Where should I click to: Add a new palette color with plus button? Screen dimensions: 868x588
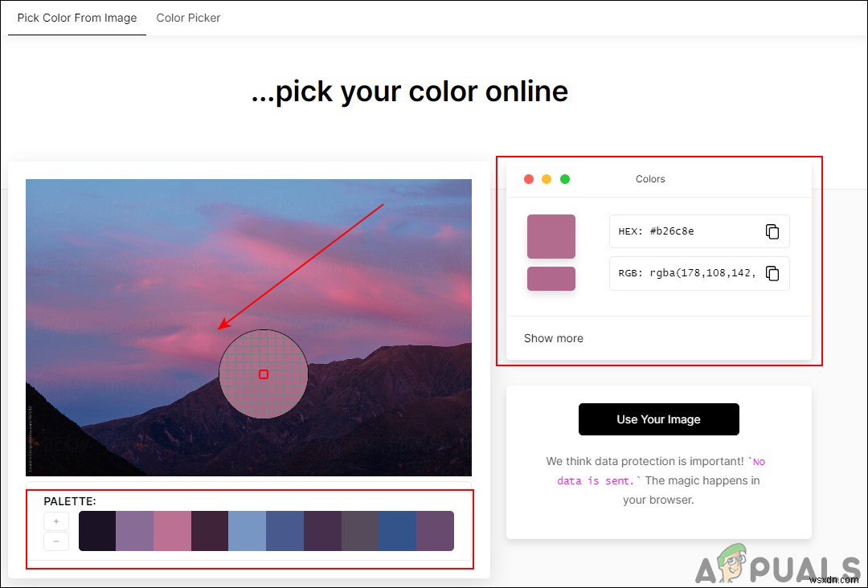(55, 521)
